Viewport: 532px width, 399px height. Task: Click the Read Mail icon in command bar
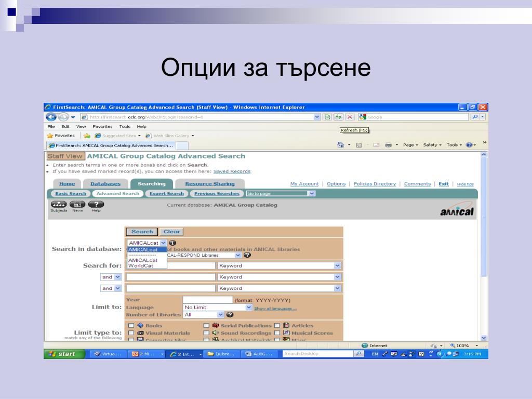(x=376, y=145)
